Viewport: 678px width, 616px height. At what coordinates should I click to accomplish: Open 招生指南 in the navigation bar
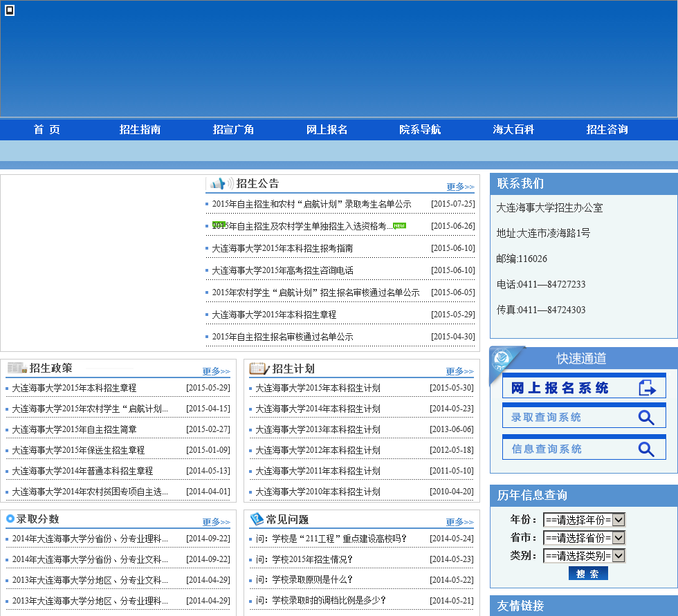tap(140, 129)
